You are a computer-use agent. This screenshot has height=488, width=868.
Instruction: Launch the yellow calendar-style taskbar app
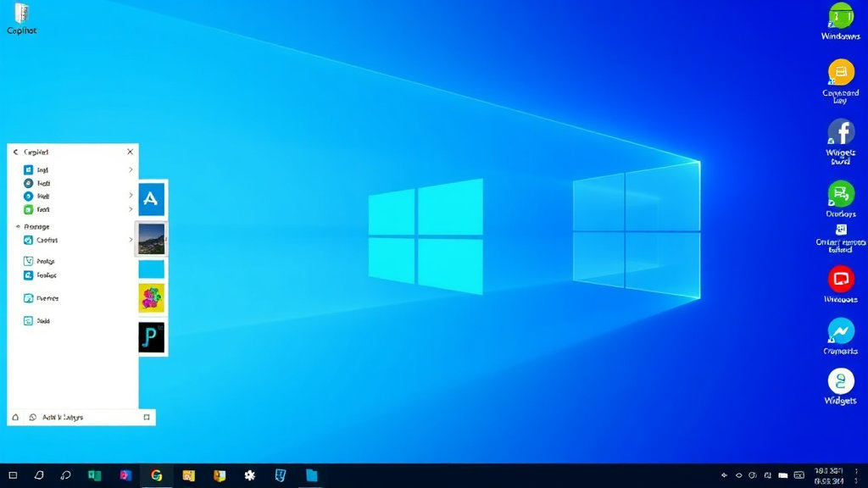coord(188,475)
